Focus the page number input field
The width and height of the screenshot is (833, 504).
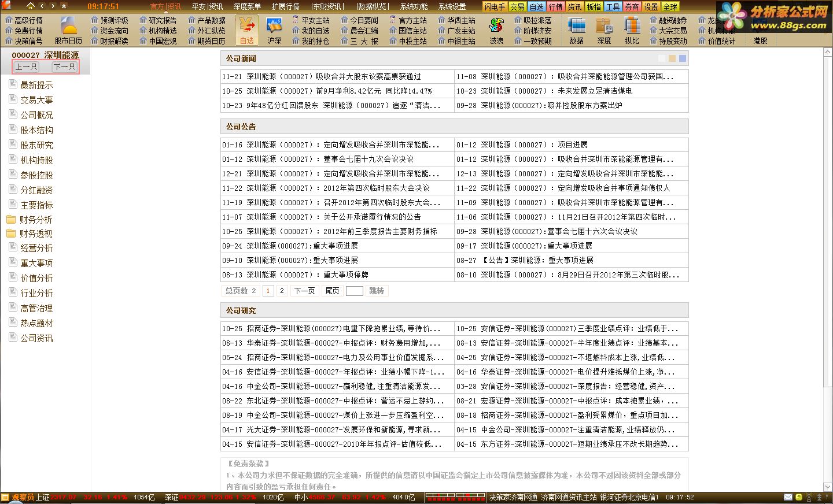pyautogui.click(x=354, y=291)
